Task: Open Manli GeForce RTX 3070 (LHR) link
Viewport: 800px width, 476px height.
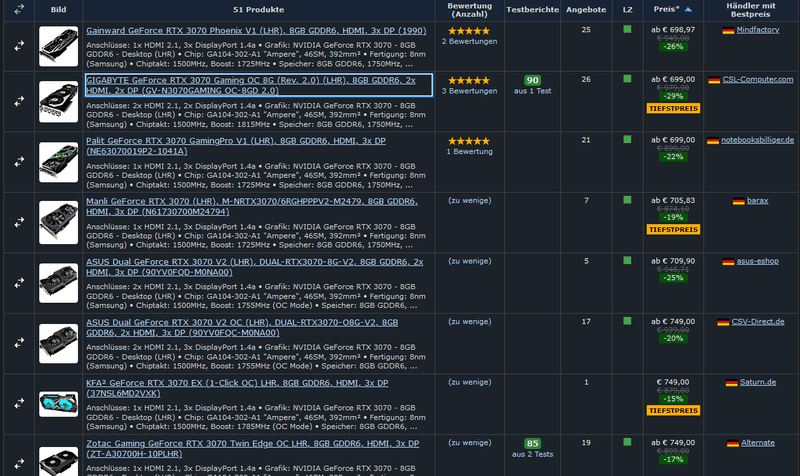Action: pyautogui.click(x=252, y=206)
